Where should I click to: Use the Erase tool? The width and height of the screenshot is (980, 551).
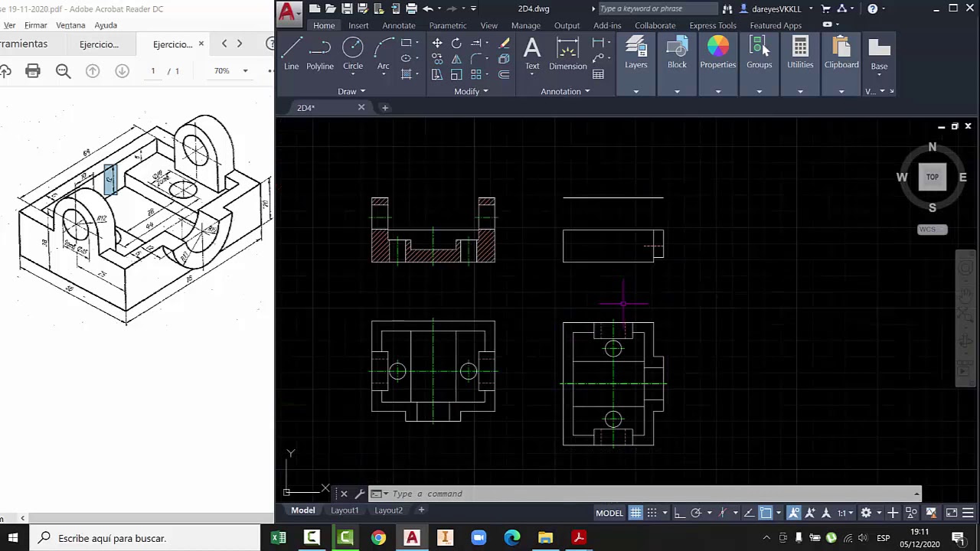coord(504,43)
